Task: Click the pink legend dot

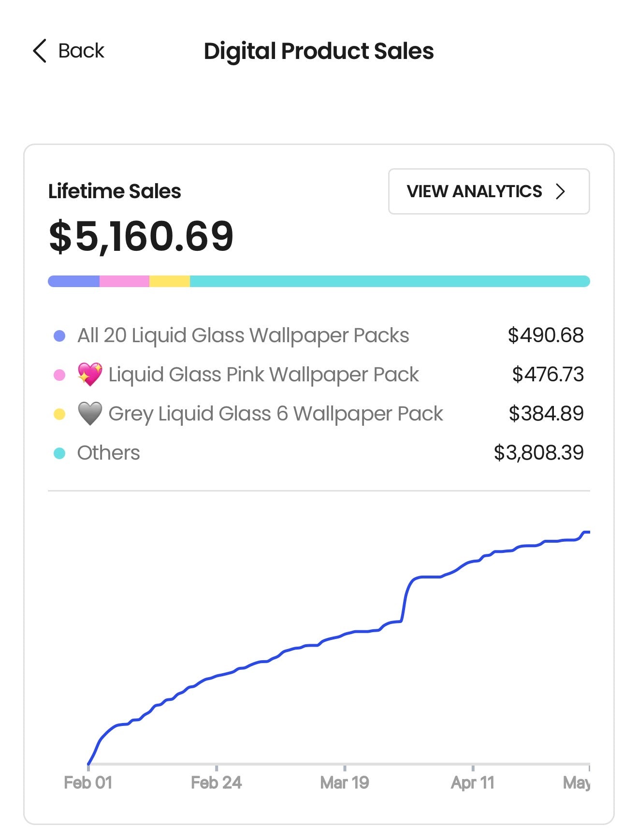Action: point(59,375)
